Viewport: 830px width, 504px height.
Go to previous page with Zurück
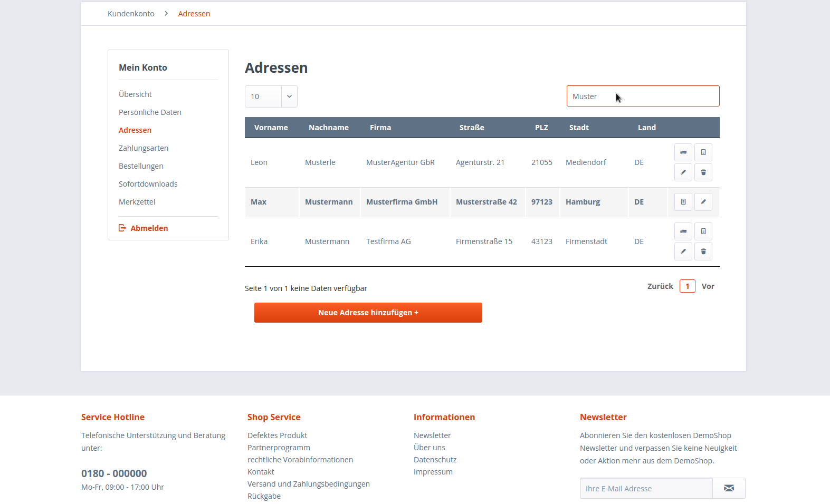click(660, 286)
